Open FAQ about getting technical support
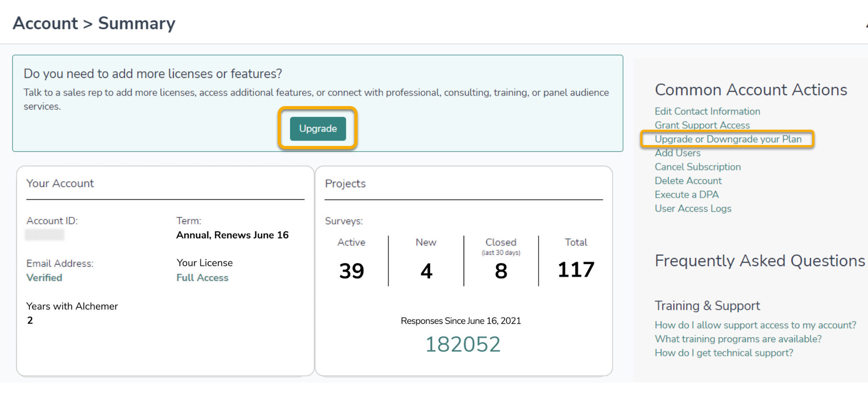Viewport: 868px width, 408px height. tap(724, 353)
